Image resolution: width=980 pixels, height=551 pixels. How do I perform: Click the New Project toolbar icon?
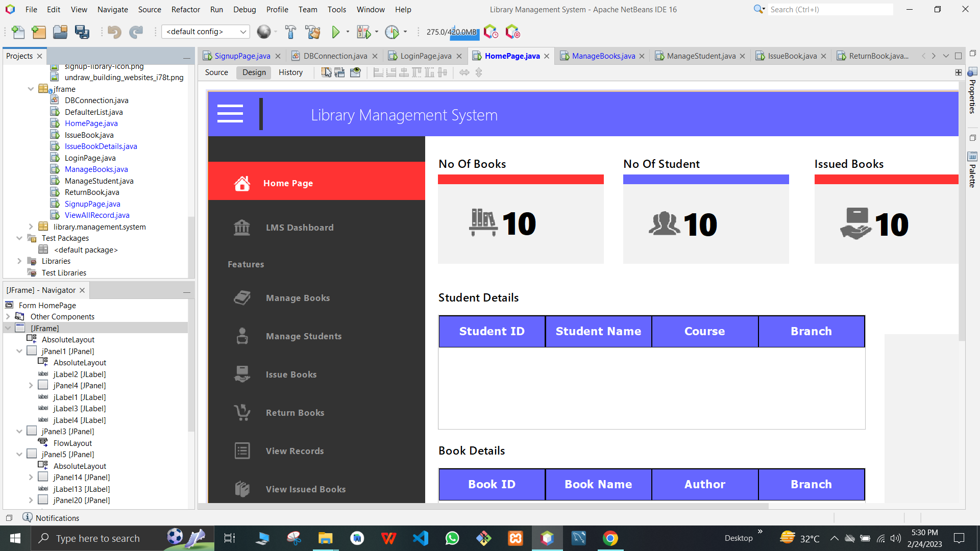pos(39,32)
